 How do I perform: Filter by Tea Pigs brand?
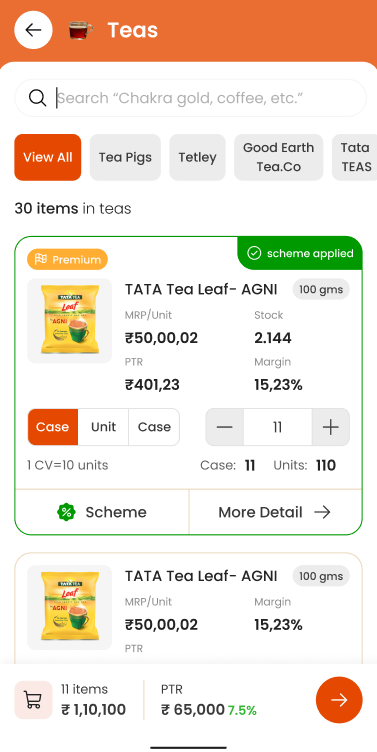pyautogui.click(x=125, y=157)
